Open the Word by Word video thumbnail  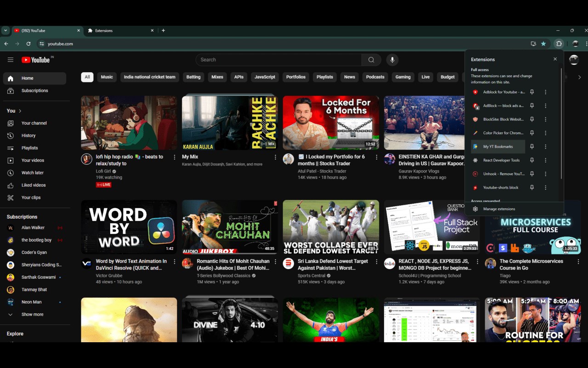point(129,227)
